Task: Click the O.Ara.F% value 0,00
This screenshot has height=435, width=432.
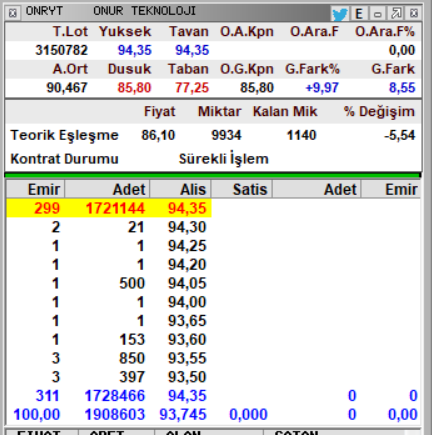Action: (x=402, y=50)
